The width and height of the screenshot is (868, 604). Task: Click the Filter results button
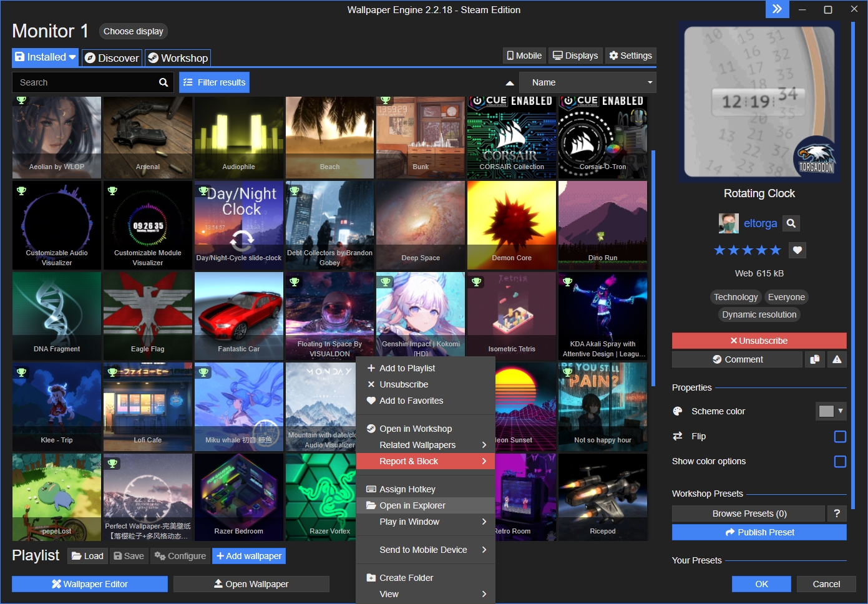[x=214, y=82]
